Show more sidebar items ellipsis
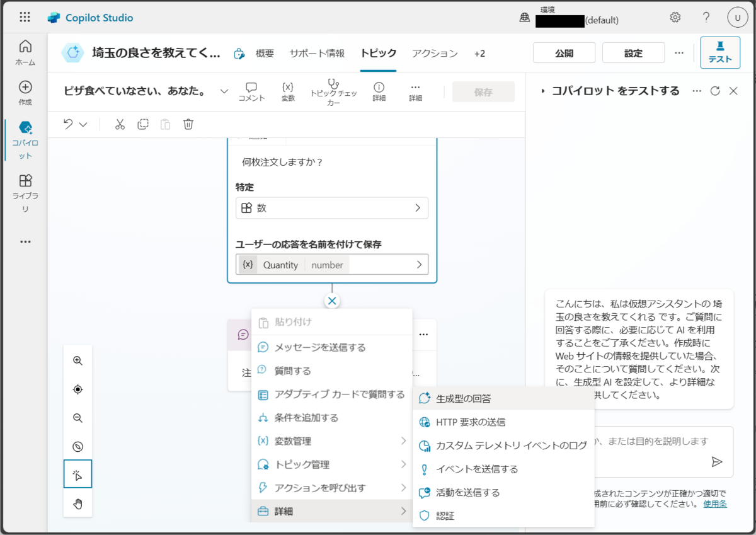Screen dimensions: 756x535 coord(25,241)
